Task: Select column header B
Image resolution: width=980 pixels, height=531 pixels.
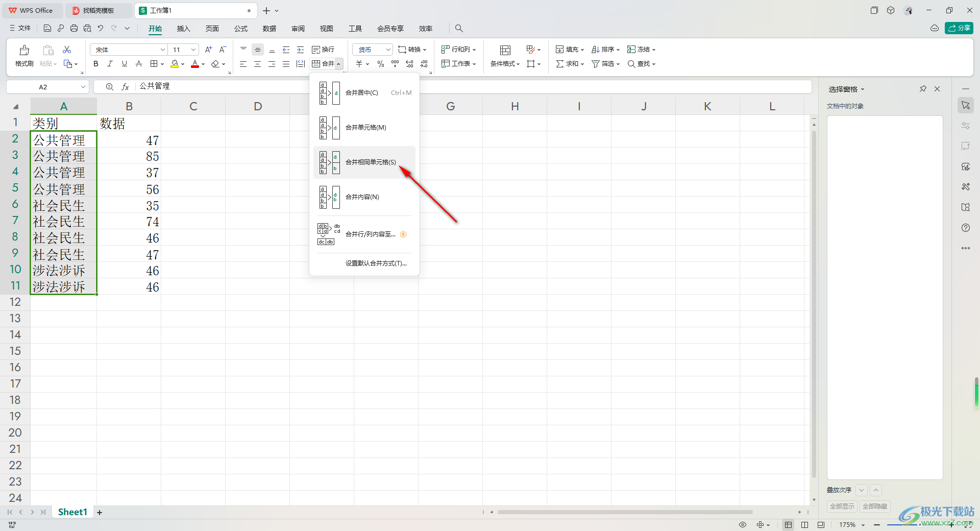Action: (x=129, y=106)
